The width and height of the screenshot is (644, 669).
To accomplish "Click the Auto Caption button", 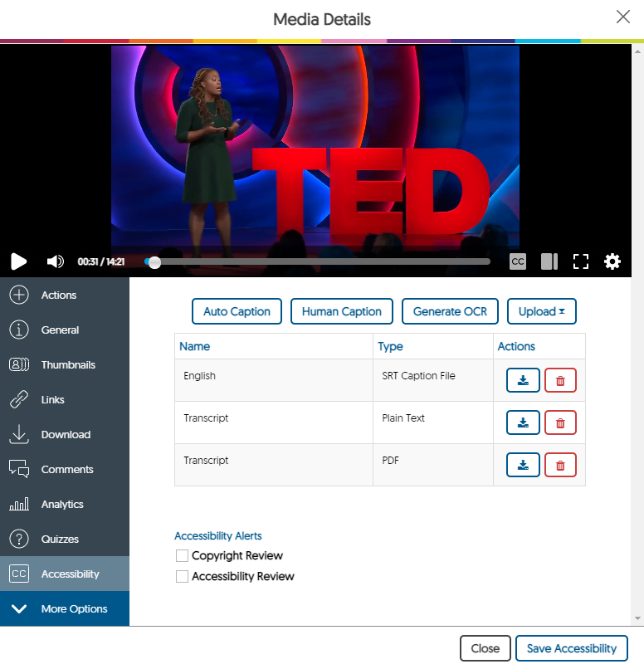I will [x=237, y=311].
